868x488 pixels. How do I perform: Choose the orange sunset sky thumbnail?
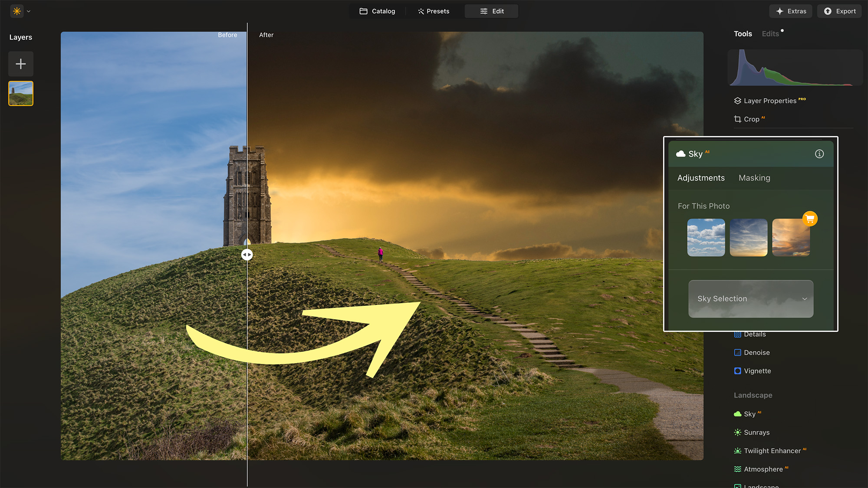tap(791, 237)
